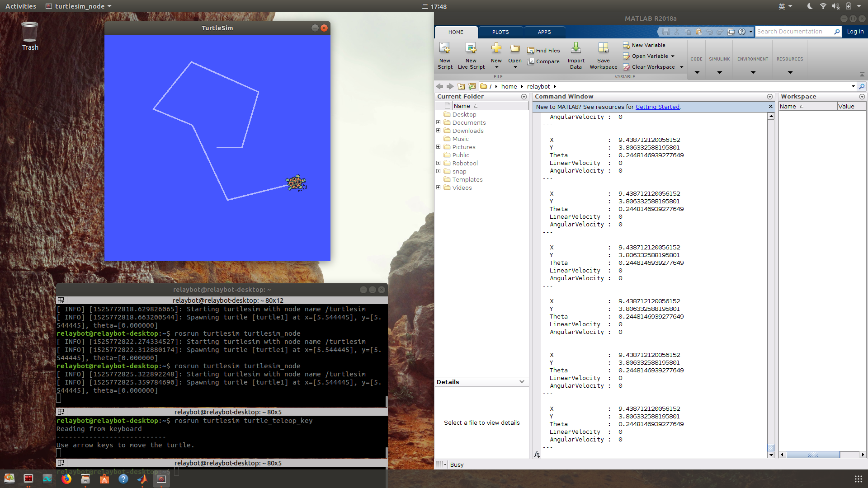Screen dimensions: 868x488
Task: Open the Open Variable dropdown arrow
Action: 673,56
